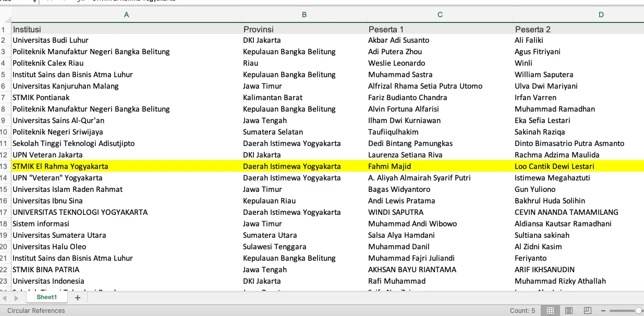The height and width of the screenshot is (316, 644).
Task: Select the Provinsi header cell
Action: pyautogui.click(x=258, y=29)
